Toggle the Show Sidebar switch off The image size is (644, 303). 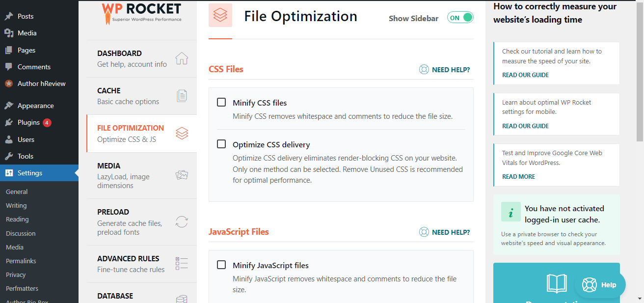tap(460, 18)
